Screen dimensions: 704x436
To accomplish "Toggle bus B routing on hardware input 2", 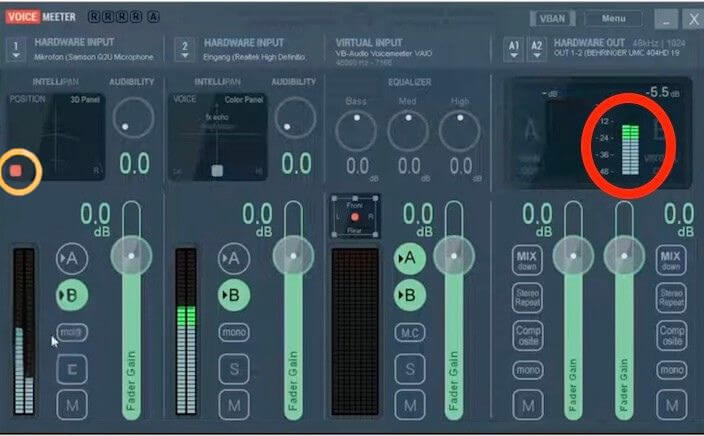I will pyautogui.click(x=234, y=295).
